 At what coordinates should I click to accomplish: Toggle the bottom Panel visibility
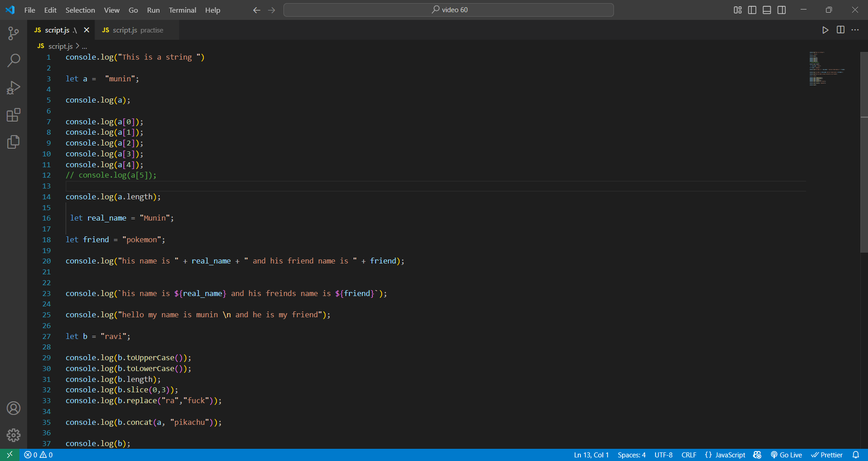767,10
